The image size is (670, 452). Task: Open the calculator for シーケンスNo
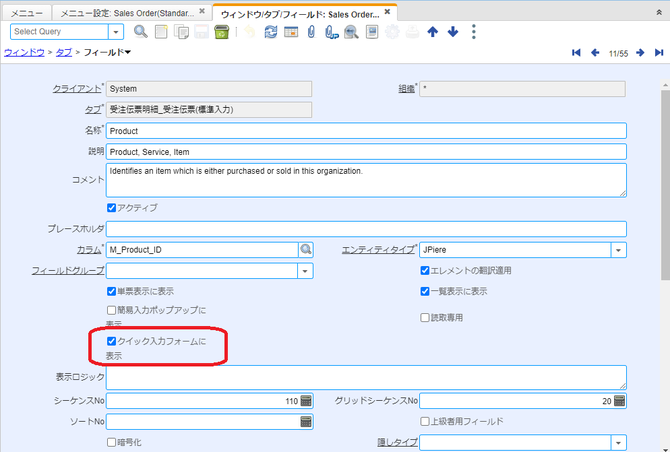click(306, 401)
